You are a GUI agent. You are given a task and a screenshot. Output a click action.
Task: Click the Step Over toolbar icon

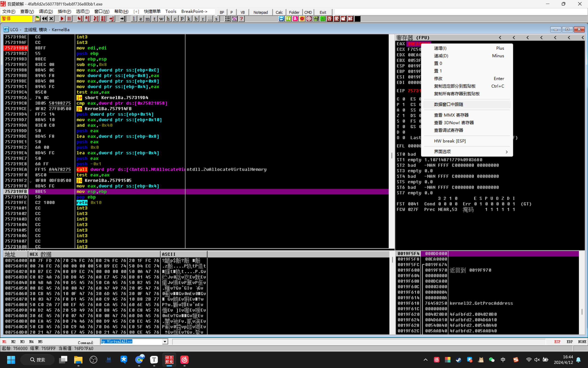[87, 19]
